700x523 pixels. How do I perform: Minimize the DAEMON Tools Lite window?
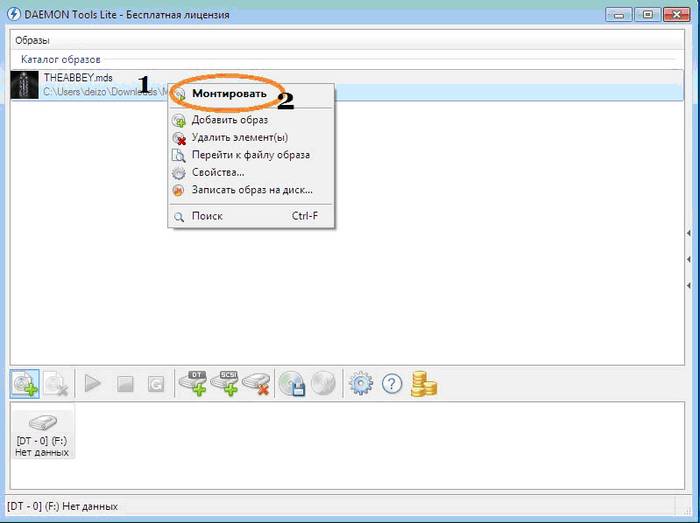point(619,15)
